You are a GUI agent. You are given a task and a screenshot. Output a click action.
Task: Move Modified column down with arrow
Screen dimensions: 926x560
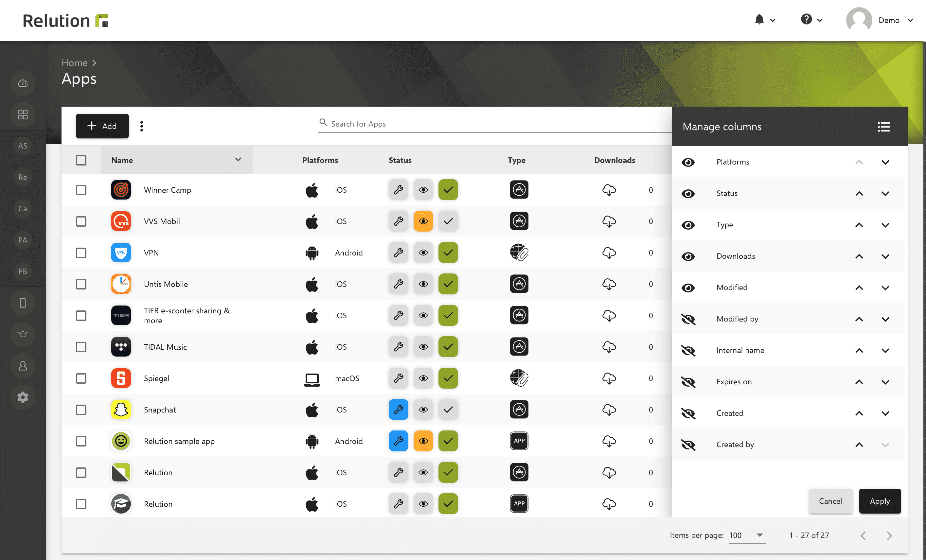pyautogui.click(x=885, y=288)
